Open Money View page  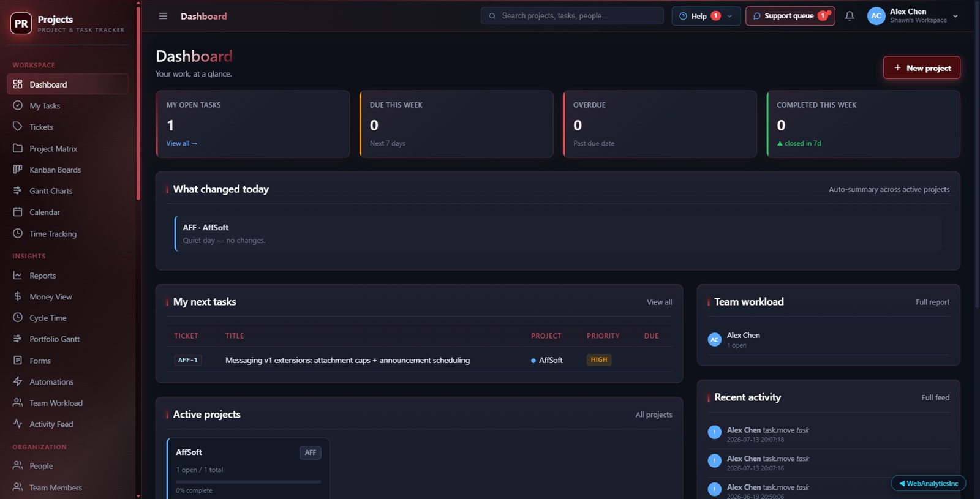(67, 297)
